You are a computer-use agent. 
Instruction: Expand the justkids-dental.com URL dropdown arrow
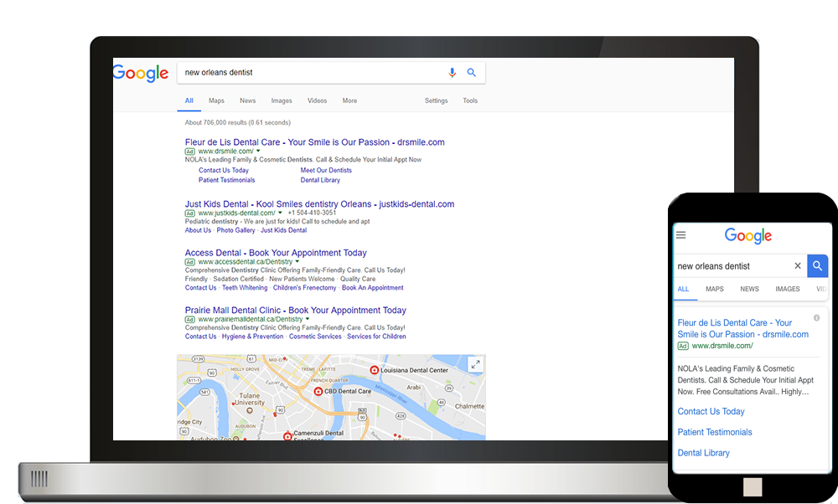point(280,213)
